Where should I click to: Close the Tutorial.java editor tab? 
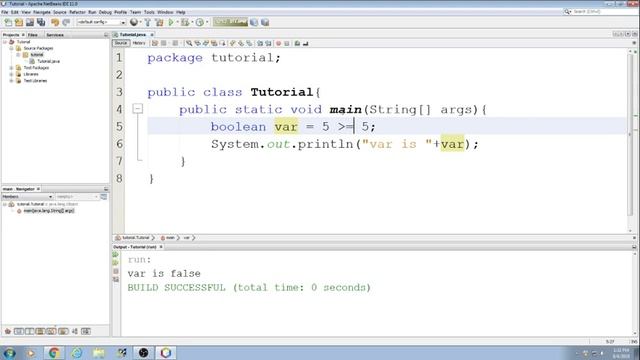[x=152, y=35]
